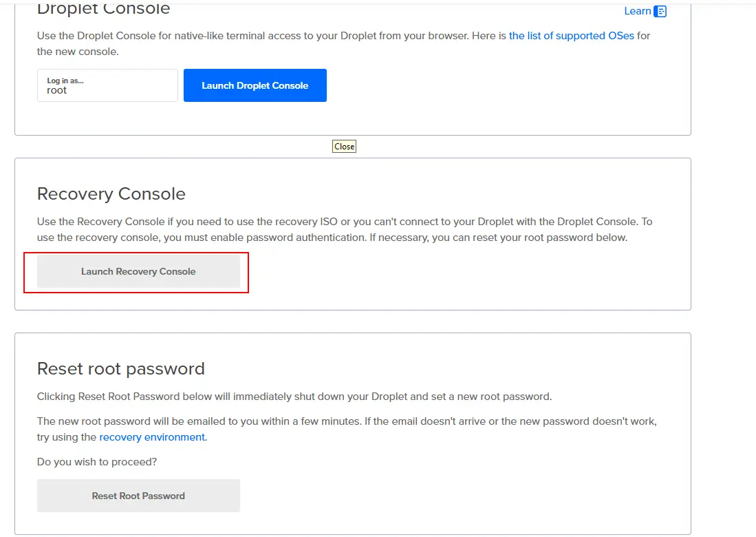Click the Reset root password heading
Viewport: 756px width, 537px height.
coord(120,368)
